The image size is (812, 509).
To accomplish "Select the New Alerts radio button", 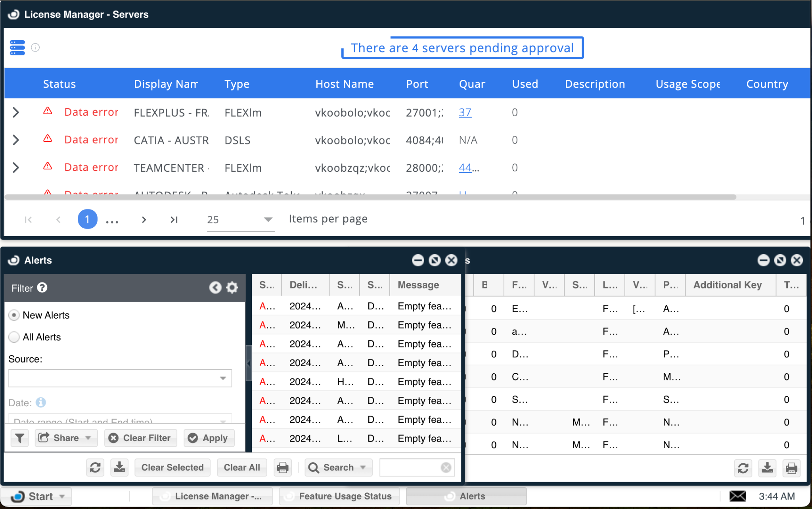I will [14, 315].
